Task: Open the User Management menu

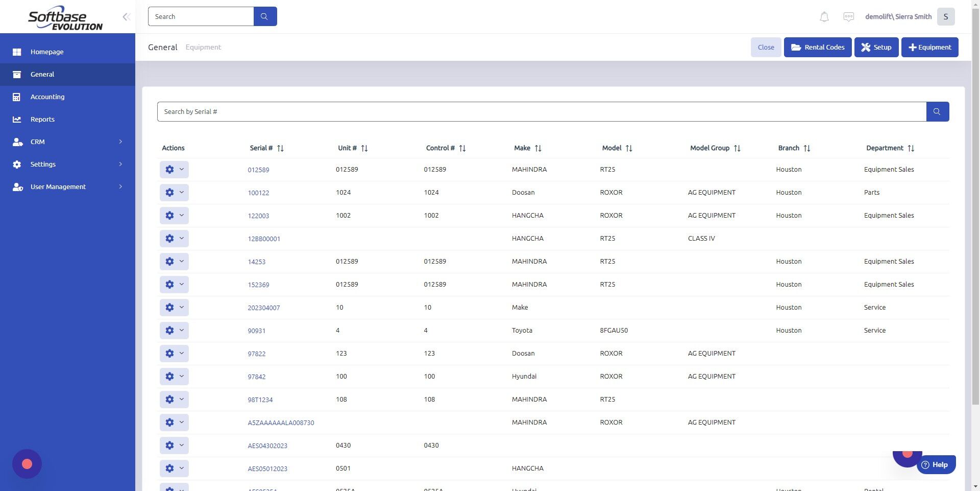Action: point(58,186)
